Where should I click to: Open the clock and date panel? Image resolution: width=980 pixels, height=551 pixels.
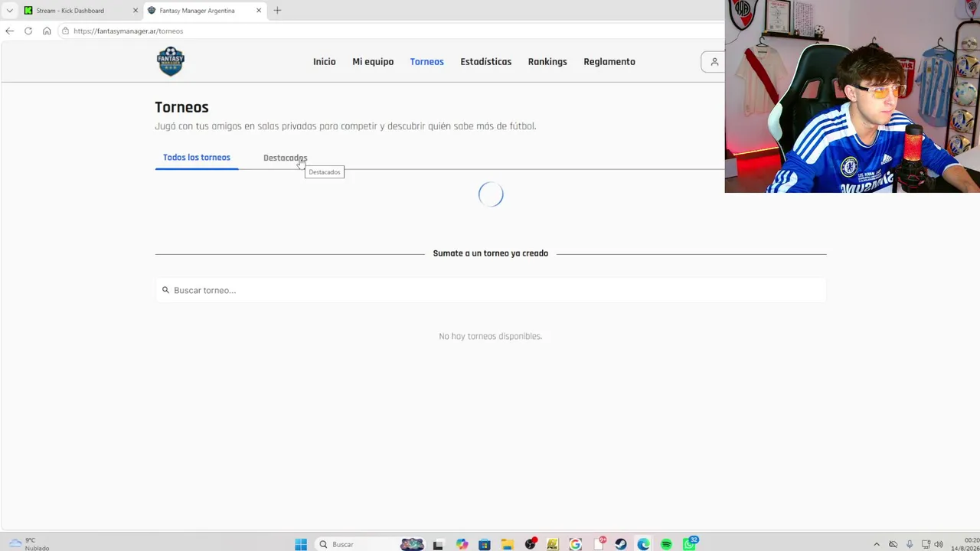click(x=965, y=544)
